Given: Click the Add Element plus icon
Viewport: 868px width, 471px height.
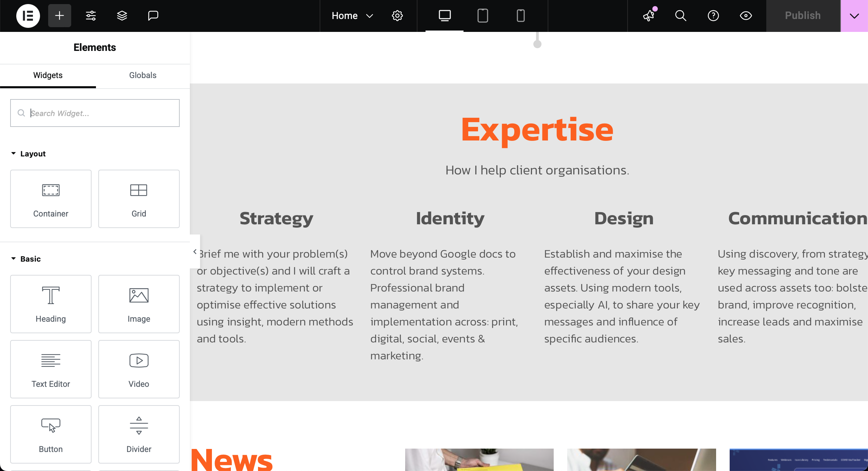Looking at the screenshot, I should pyautogui.click(x=60, y=16).
